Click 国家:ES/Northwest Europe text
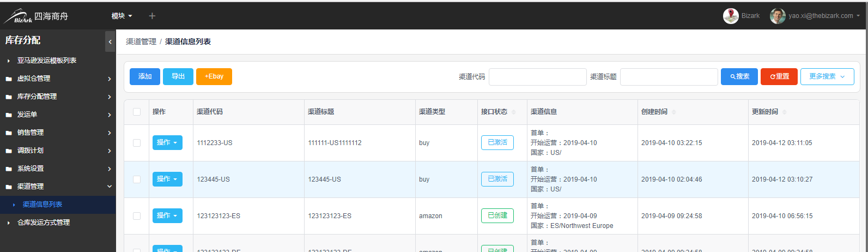The height and width of the screenshot is (252, 868). click(572, 226)
